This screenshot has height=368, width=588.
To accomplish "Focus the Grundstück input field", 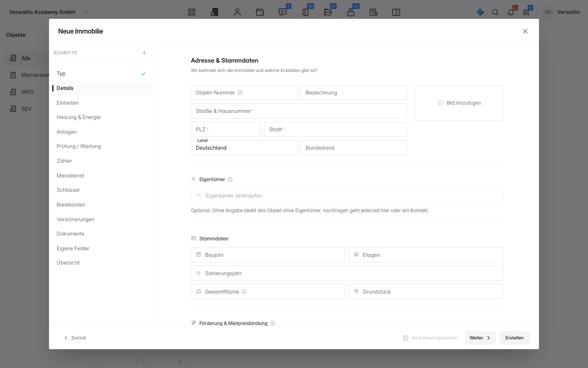I will tap(426, 292).
